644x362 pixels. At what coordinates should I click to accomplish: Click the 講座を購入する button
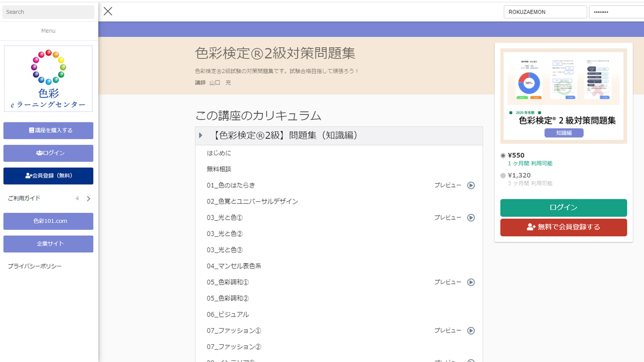tap(48, 131)
